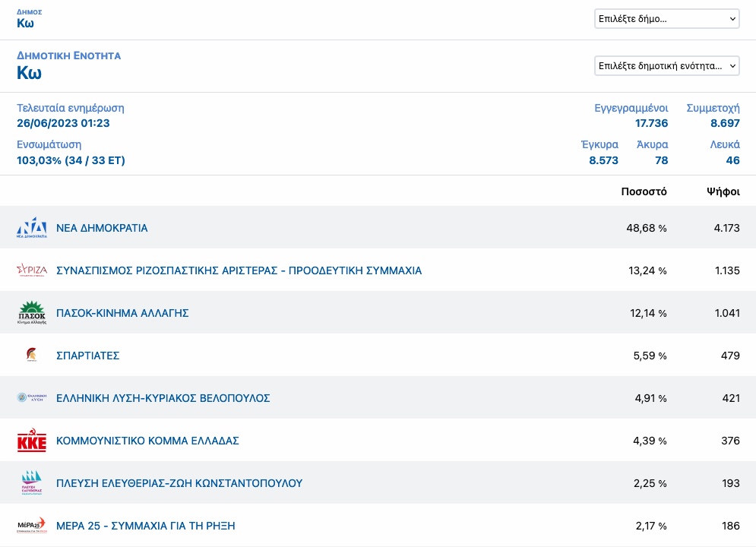The height and width of the screenshot is (547, 756).
Task: Click the timestamp 26/06/2023 01:23
Action: (63, 123)
